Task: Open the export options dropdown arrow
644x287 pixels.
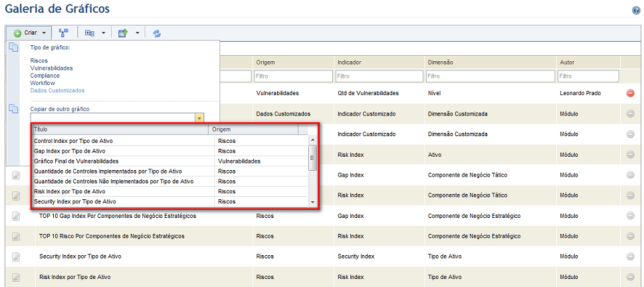Action: [x=137, y=33]
